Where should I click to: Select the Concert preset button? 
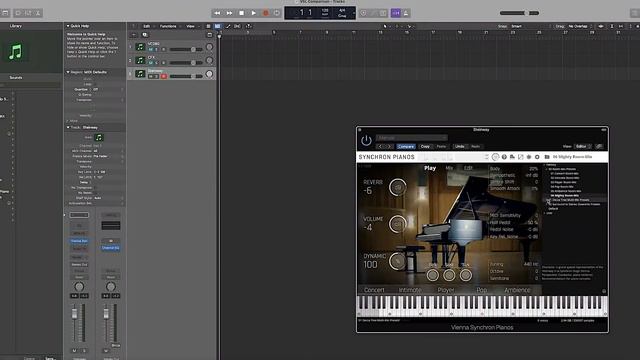pos(374,290)
